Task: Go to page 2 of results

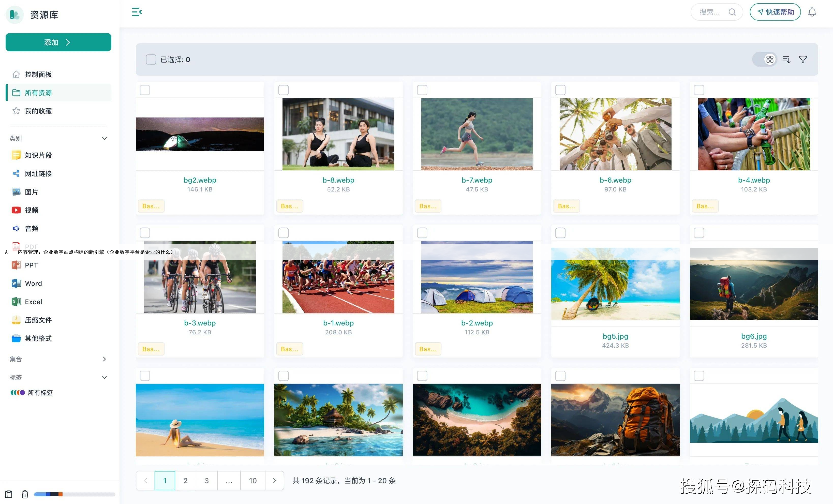Action: pos(185,480)
